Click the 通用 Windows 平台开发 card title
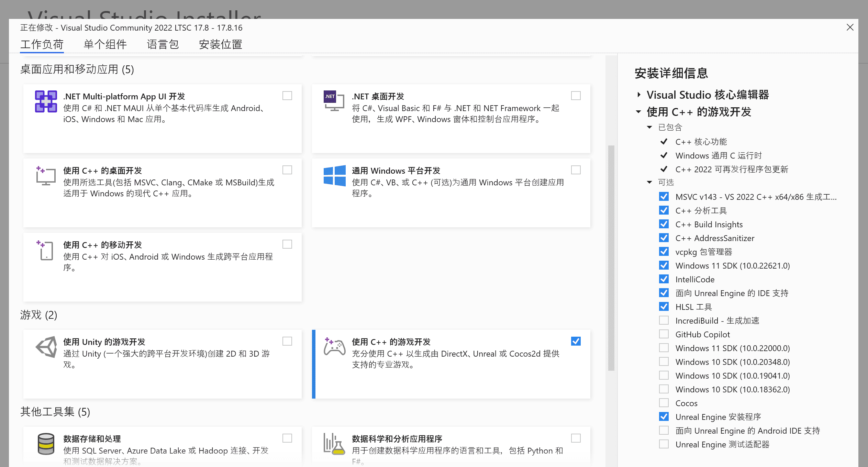 (x=396, y=171)
